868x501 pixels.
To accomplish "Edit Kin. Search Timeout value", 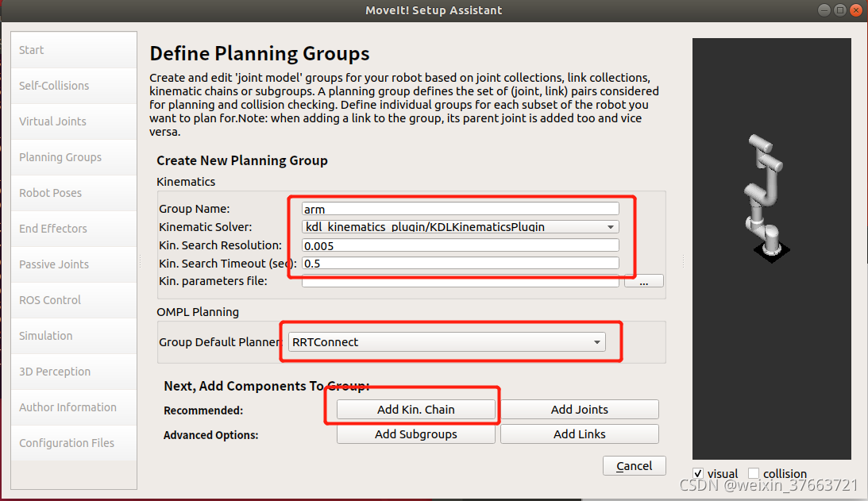I will 460,263.
